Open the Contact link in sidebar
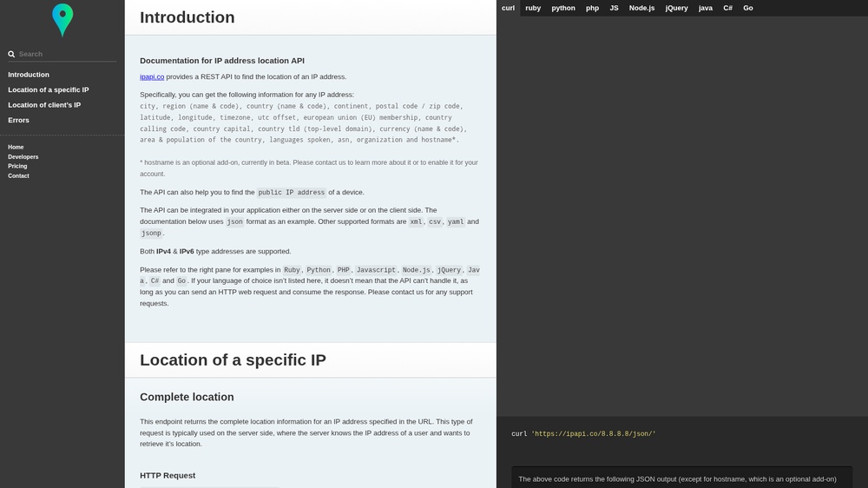The height and width of the screenshot is (488, 868). (x=18, y=175)
